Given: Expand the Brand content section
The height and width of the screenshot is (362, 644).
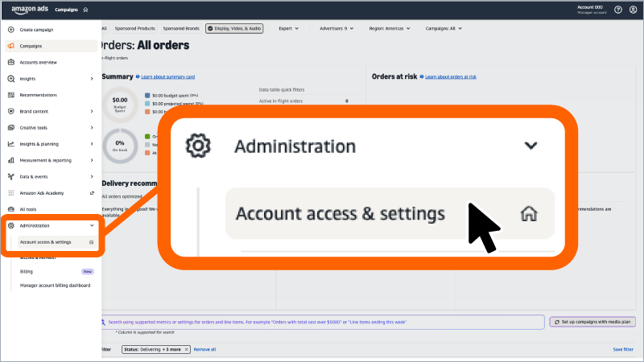Looking at the screenshot, I should (92, 111).
